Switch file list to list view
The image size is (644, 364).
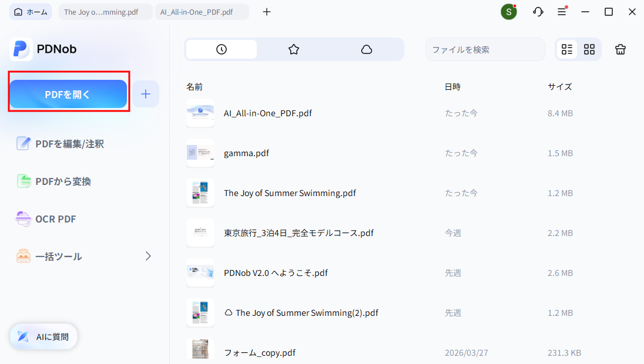(566, 49)
